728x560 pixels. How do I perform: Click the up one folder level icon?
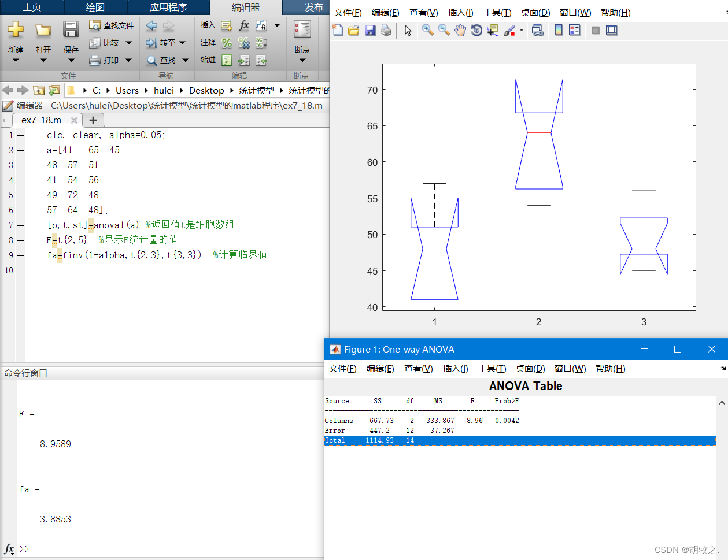pos(39,90)
